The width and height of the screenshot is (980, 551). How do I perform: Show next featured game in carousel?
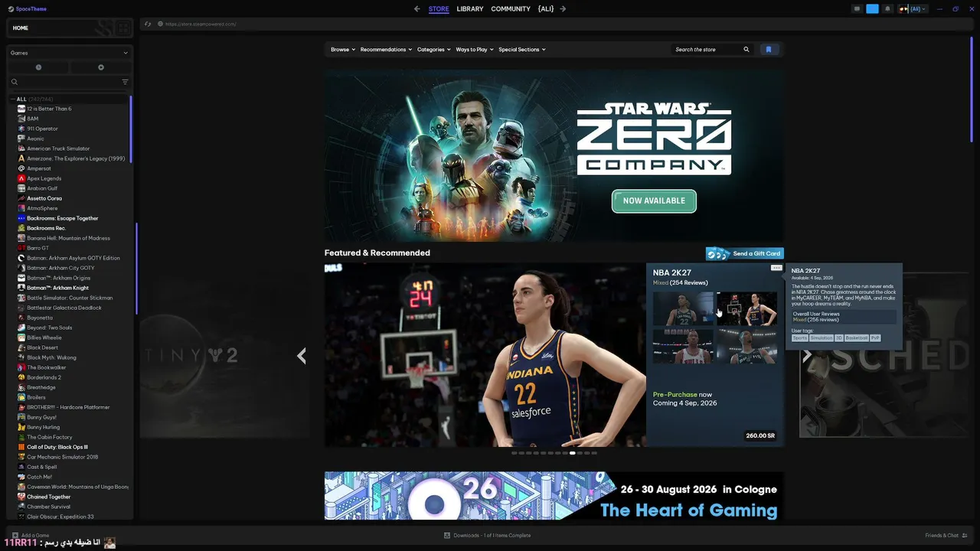point(807,356)
